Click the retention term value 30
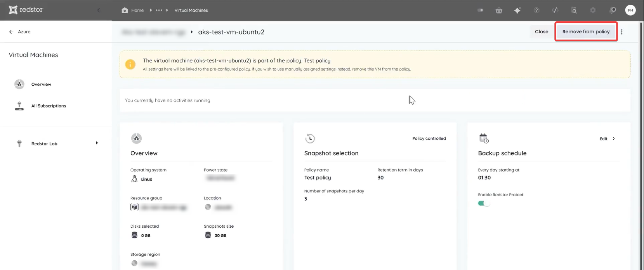644x270 pixels. (x=380, y=178)
